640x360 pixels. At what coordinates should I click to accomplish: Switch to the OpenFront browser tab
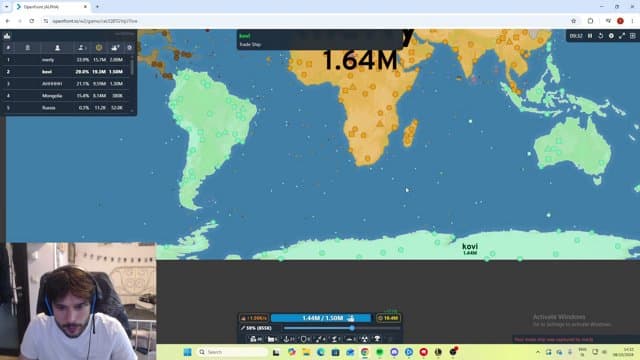tap(51, 7)
